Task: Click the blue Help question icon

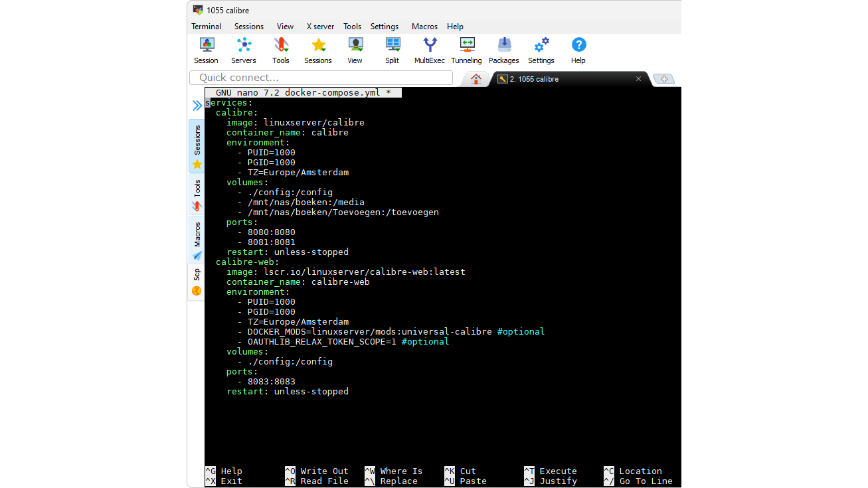Action: (578, 50)
